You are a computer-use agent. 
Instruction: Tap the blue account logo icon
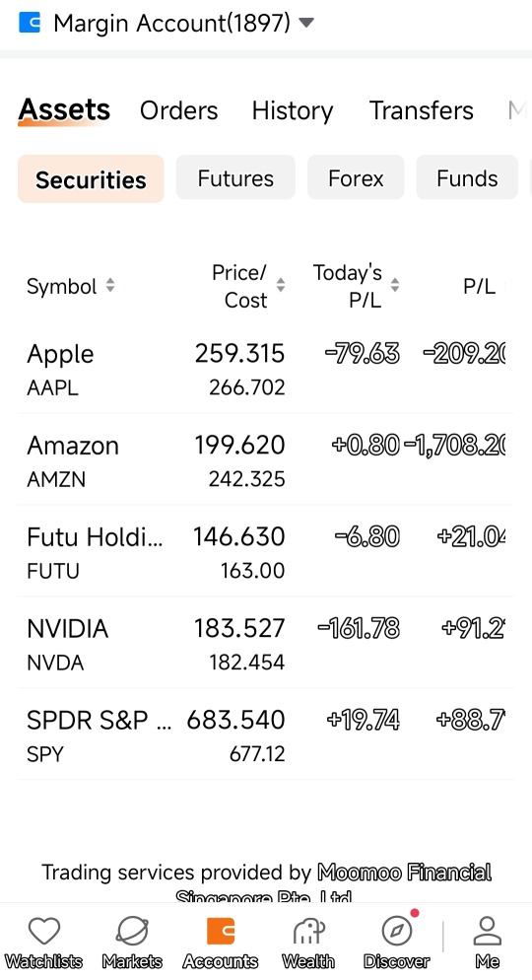click(x=30, y=23)
